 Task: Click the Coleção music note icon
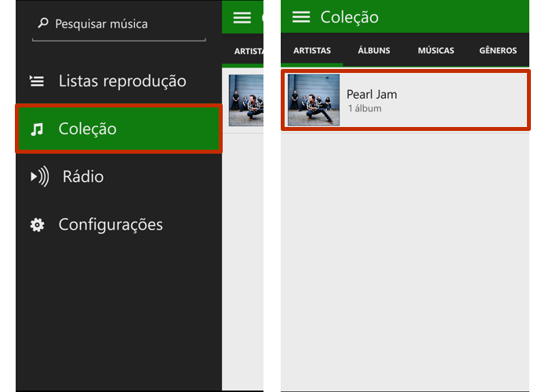[37, 129]
